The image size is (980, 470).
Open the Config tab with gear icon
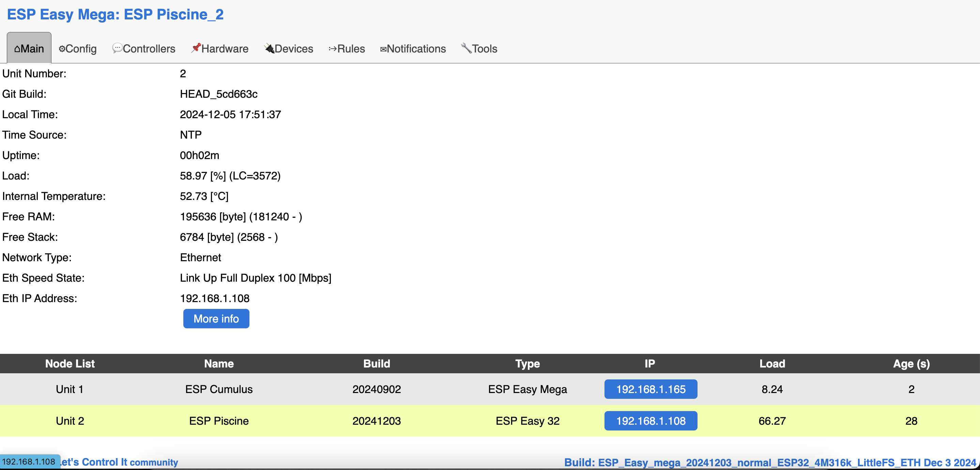coord(78,49)
